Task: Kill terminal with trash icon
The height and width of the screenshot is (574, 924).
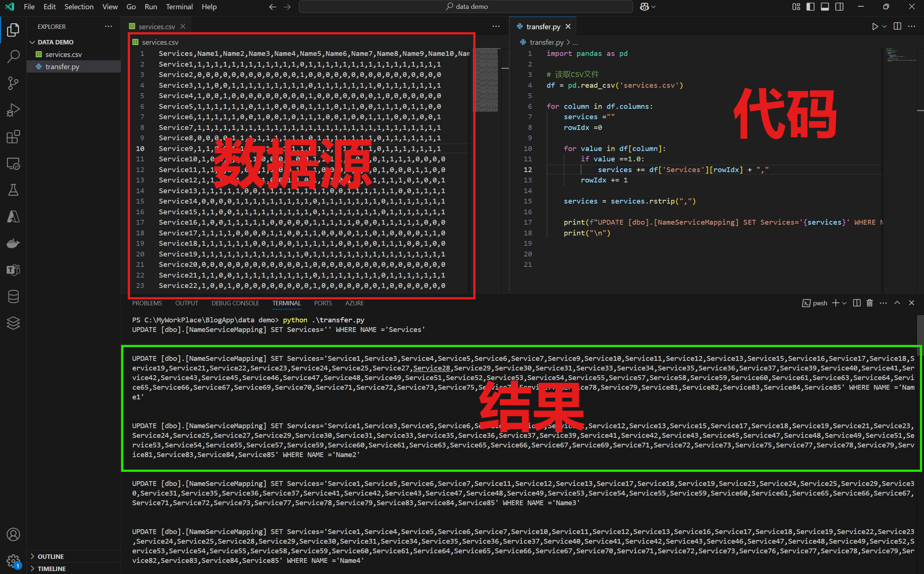Action: [x=869, y=303]
